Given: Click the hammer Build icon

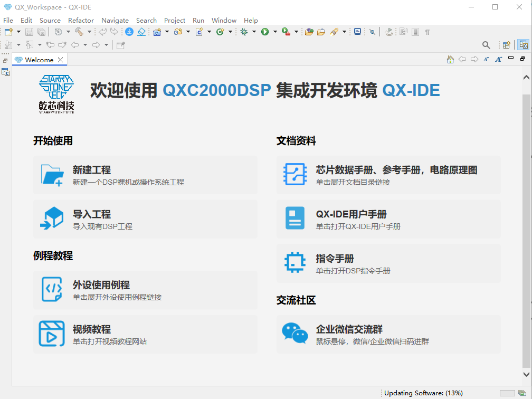Looking at the screenshot, I should pos(79,32).
